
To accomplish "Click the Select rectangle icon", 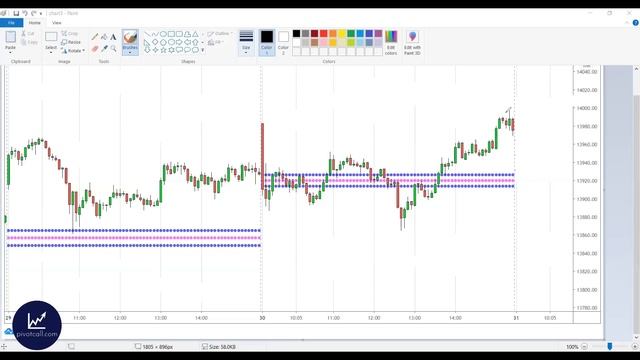I will (51, 37).
